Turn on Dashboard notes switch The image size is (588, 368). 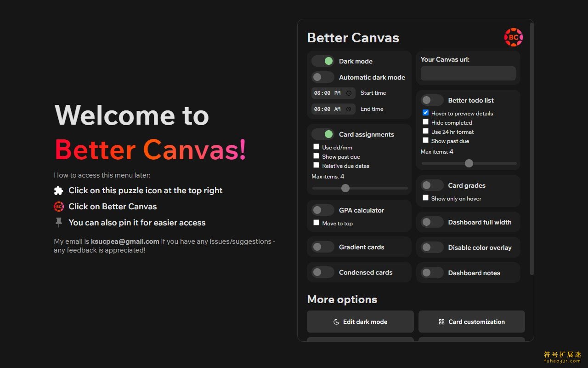pyautogui.click(x=432, y=273)
